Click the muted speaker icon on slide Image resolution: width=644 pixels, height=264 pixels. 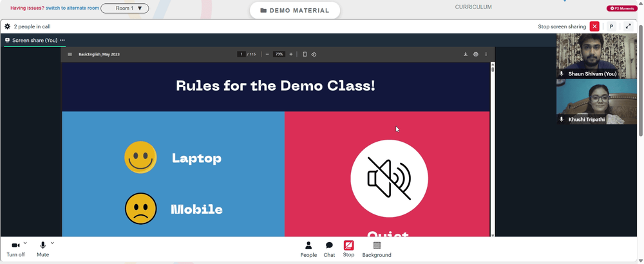click(x=389, y=178)
